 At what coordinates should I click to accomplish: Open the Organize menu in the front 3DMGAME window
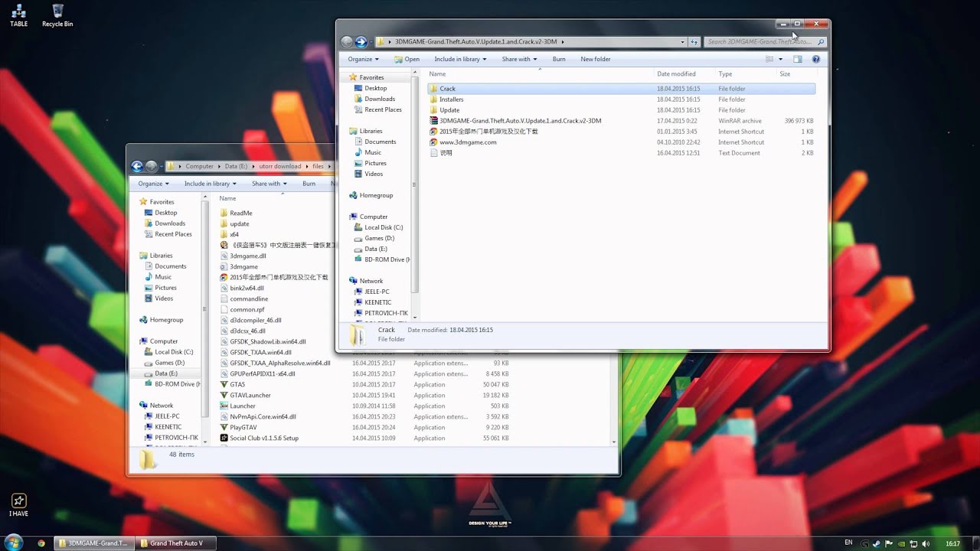pos(363,59)
